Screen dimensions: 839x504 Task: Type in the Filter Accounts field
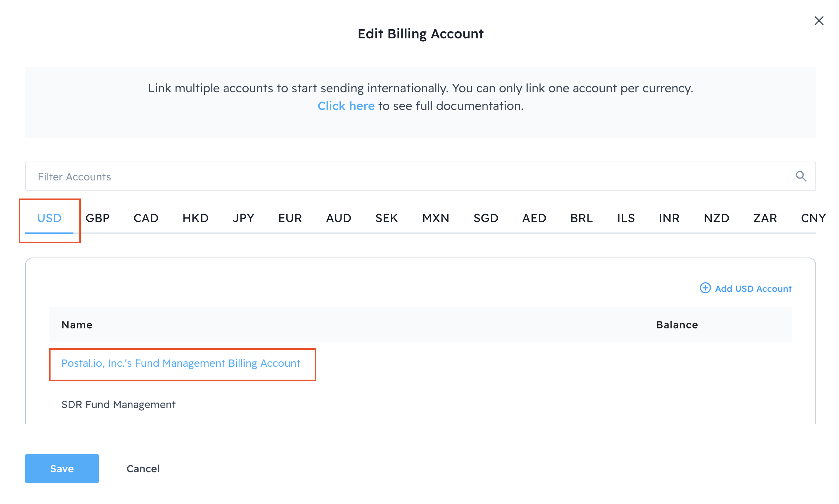[x=406, y=176]
